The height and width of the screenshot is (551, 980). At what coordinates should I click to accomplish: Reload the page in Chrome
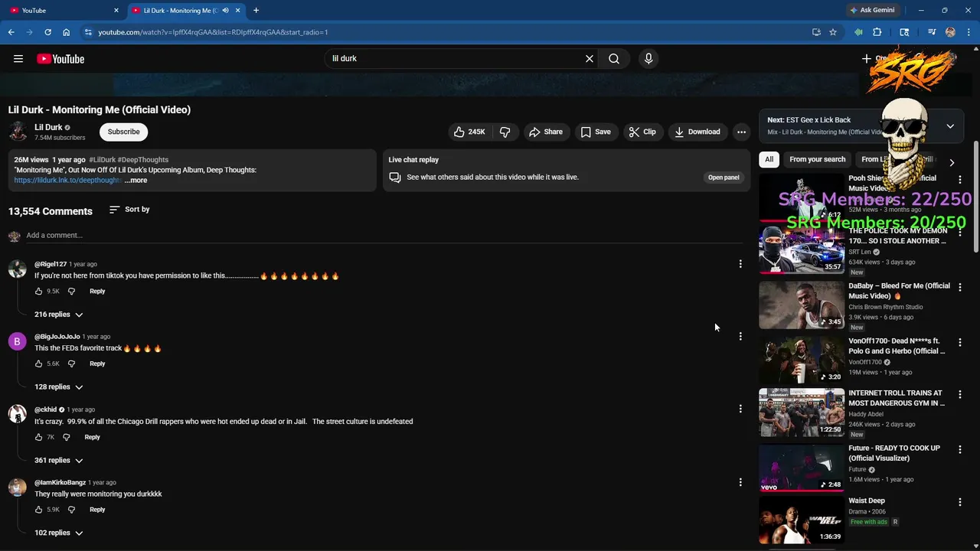tap(47, 32)
